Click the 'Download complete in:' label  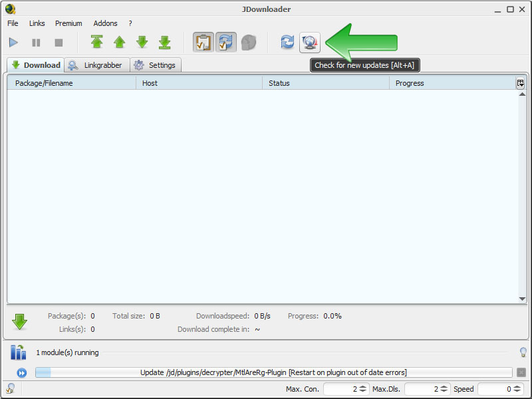(213, 329)
